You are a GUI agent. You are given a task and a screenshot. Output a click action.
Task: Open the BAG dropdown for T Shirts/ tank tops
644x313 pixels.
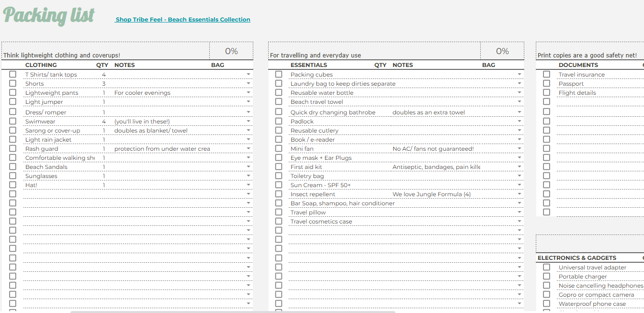[x=248, y=74]
